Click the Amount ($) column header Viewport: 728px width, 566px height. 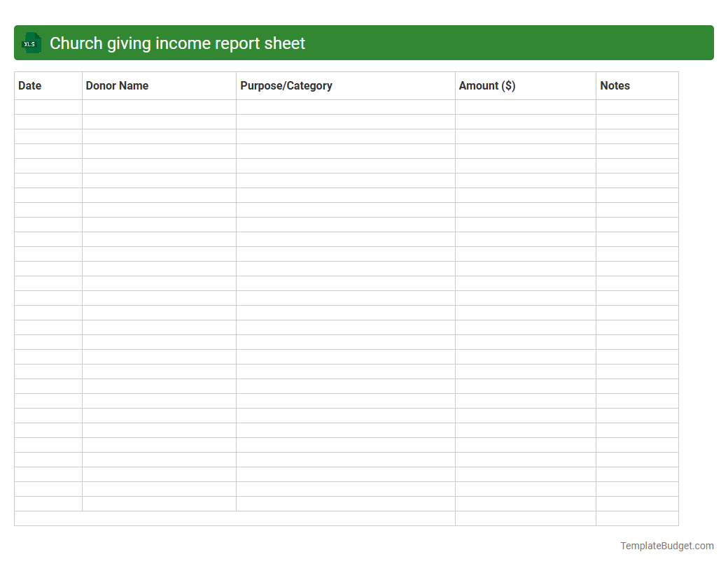[x=487, y=85]
